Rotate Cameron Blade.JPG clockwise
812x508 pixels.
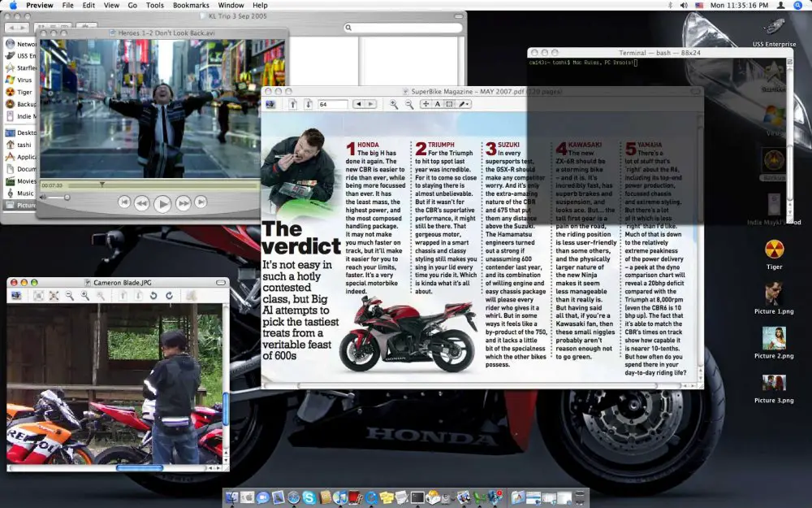coord(170,296)
